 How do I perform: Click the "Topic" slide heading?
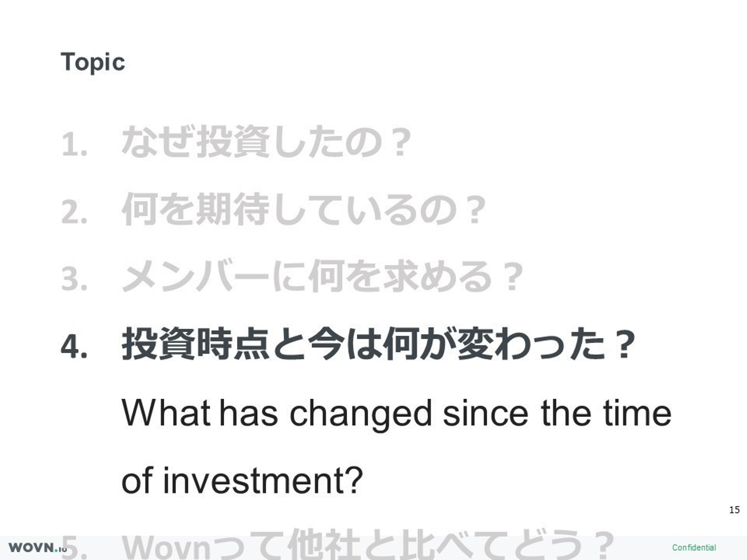click(x=93, y=62)
